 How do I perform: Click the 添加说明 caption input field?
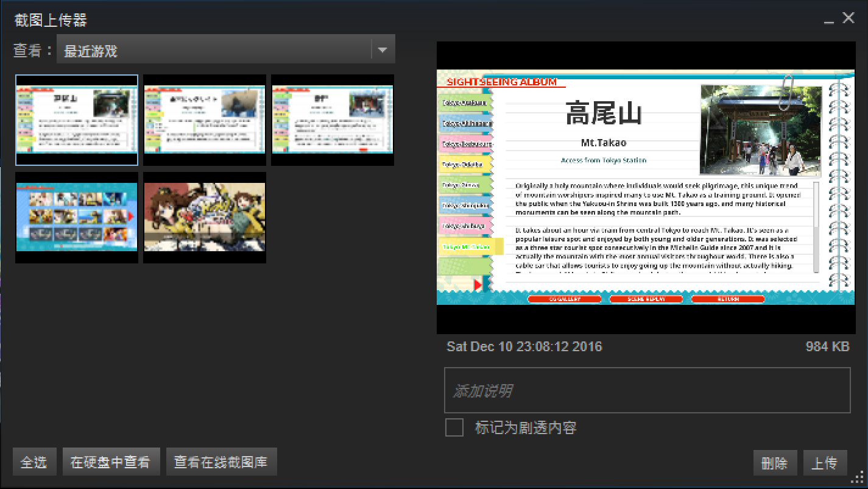[x=647, y=390]
